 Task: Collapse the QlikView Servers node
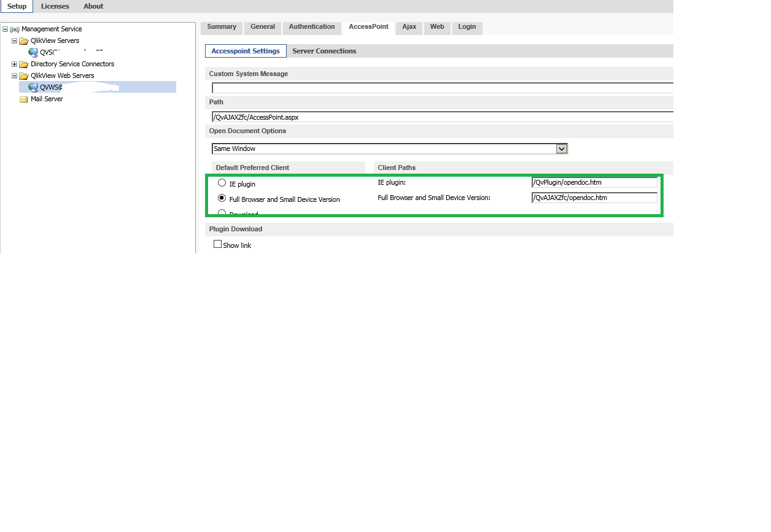[x=14, y=40]
